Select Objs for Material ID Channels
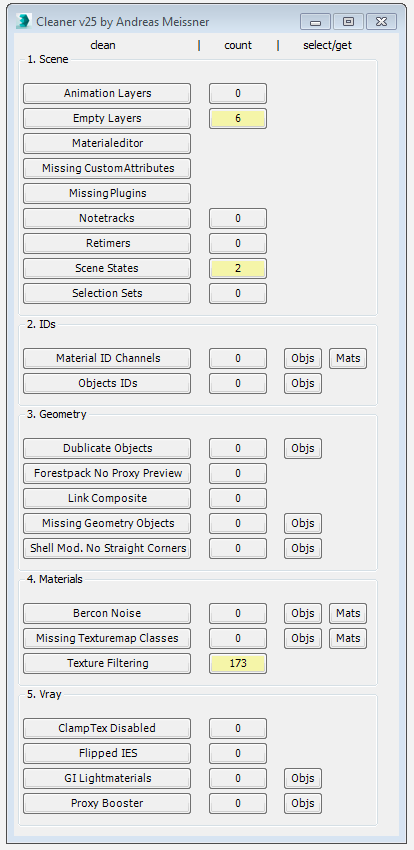 303,358
